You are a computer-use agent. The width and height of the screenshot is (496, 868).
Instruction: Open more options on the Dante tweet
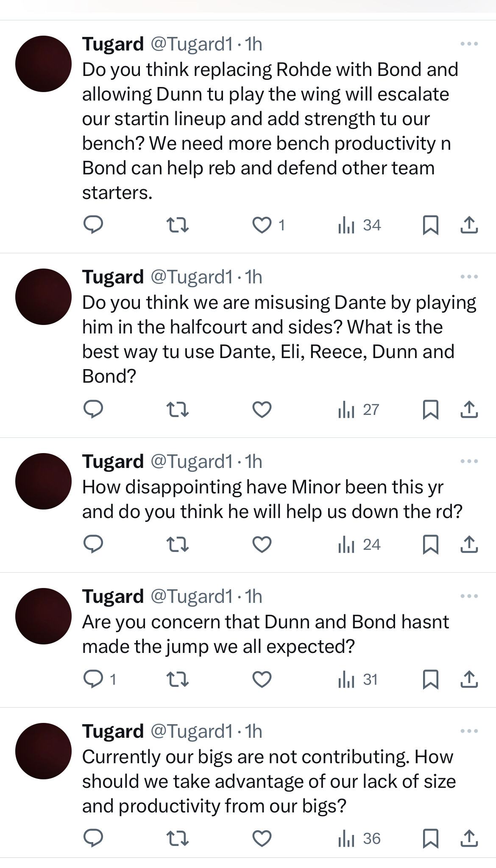point(469,277)
